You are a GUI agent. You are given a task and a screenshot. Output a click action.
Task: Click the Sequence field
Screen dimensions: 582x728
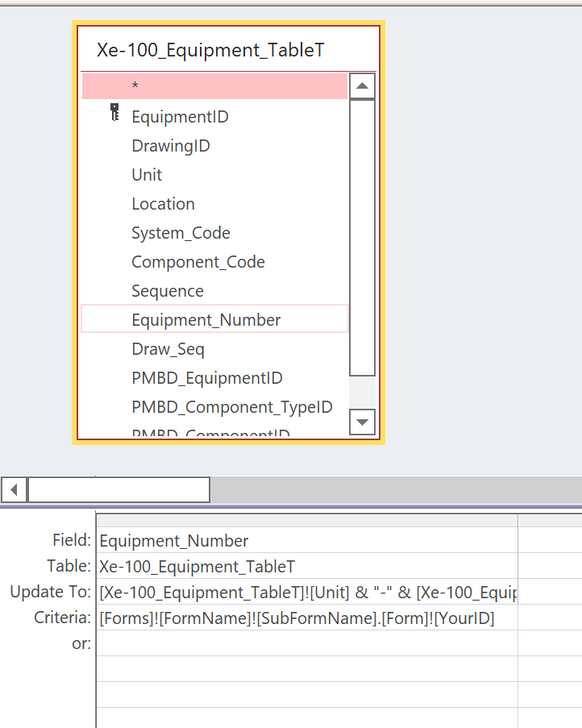point(168,291)
